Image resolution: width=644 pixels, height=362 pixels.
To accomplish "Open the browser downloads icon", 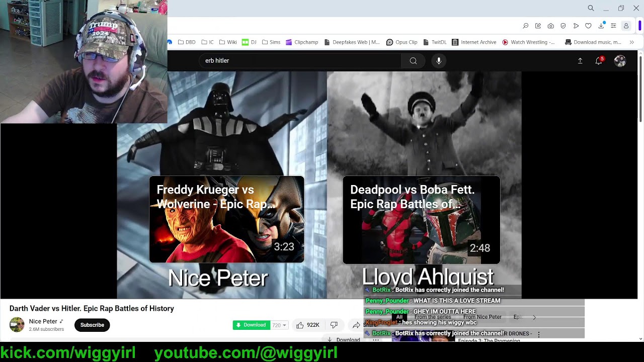I will click(601, 26).
